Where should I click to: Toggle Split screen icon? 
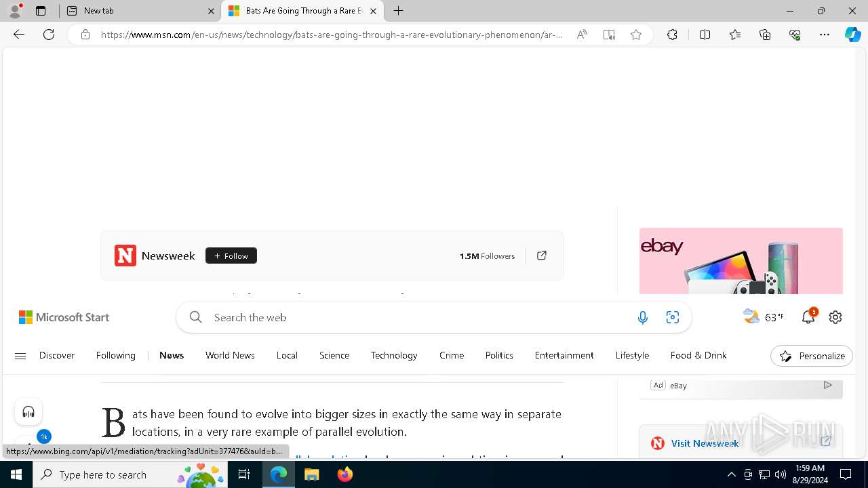[705, 35]
